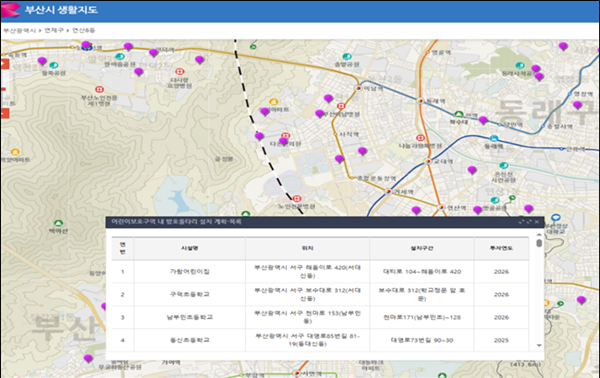
Task: Click the 동래역 subway station icon
Action: click(420, 101)
